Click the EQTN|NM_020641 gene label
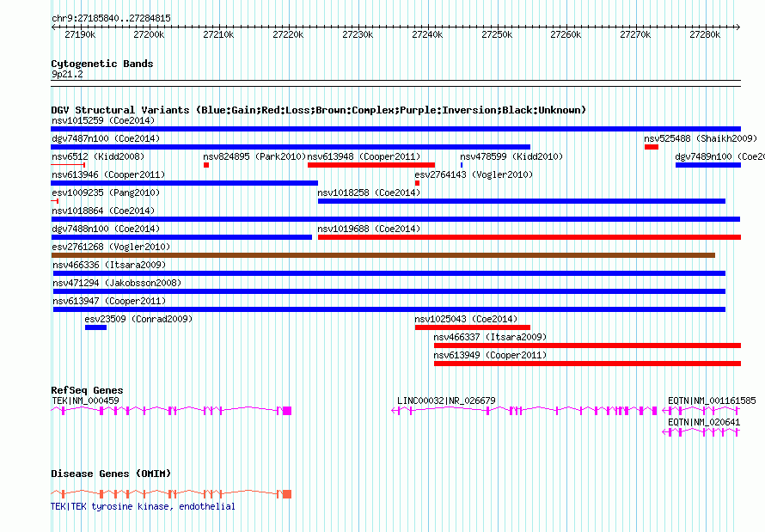 (704, 422)
